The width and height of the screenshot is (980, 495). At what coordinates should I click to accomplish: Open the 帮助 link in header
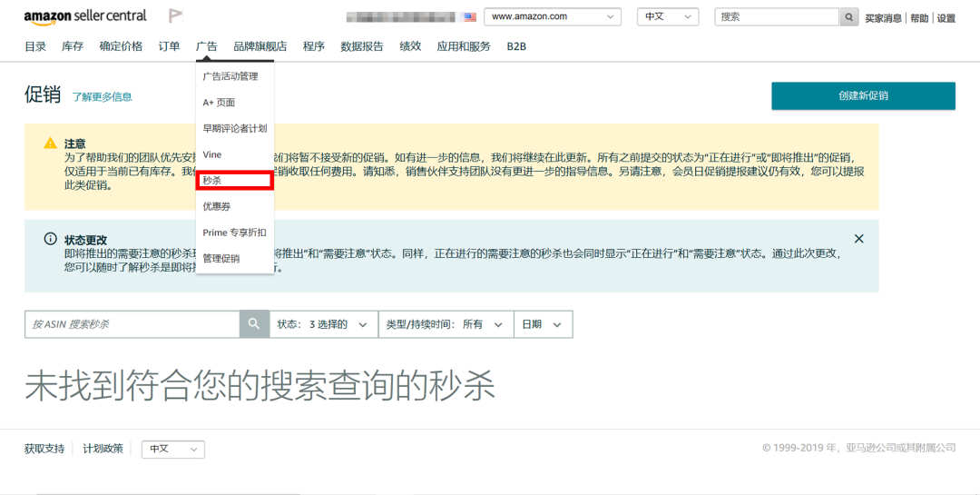[918, 18]
